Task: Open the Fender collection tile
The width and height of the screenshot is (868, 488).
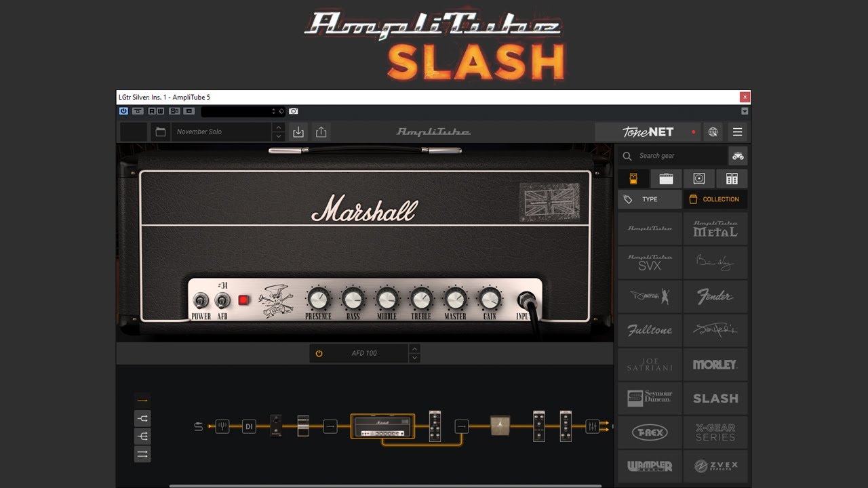Action: click(x=715, y=296)
